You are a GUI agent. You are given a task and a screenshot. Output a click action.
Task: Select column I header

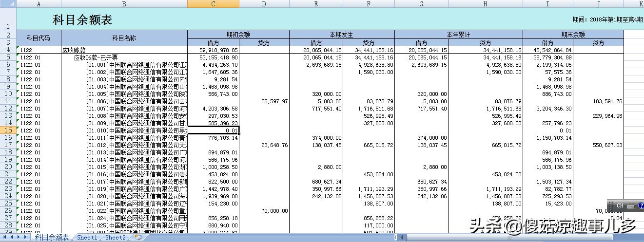click(547, 3)
